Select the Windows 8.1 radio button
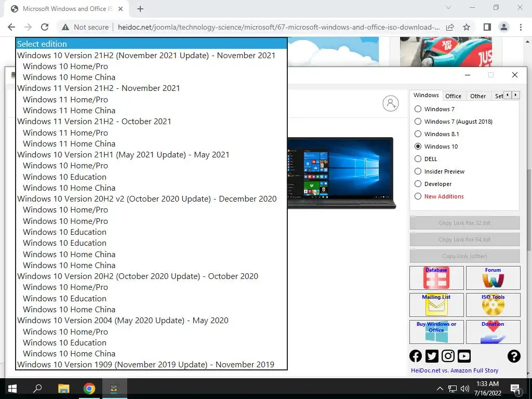Screen dimensions: 532x399 (x=418, y=134)
